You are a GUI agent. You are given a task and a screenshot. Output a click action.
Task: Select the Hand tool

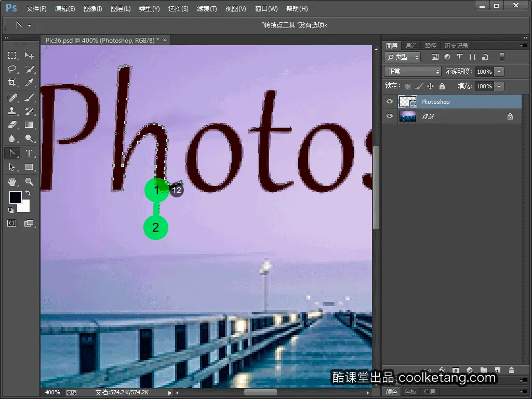point(12,182)
